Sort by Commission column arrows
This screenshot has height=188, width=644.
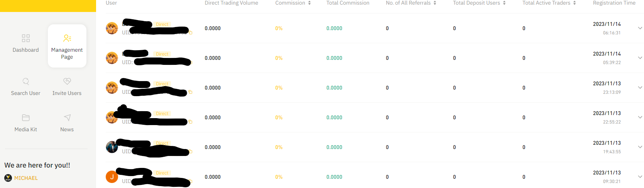pos(309,3)
